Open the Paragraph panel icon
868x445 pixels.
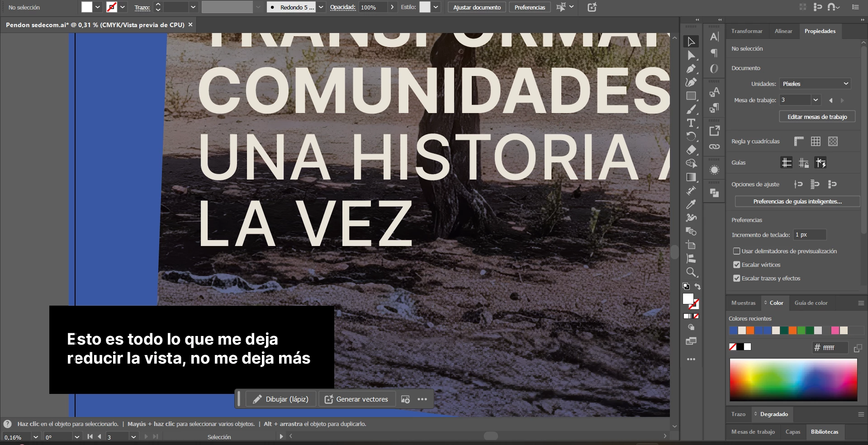[714, 53]
